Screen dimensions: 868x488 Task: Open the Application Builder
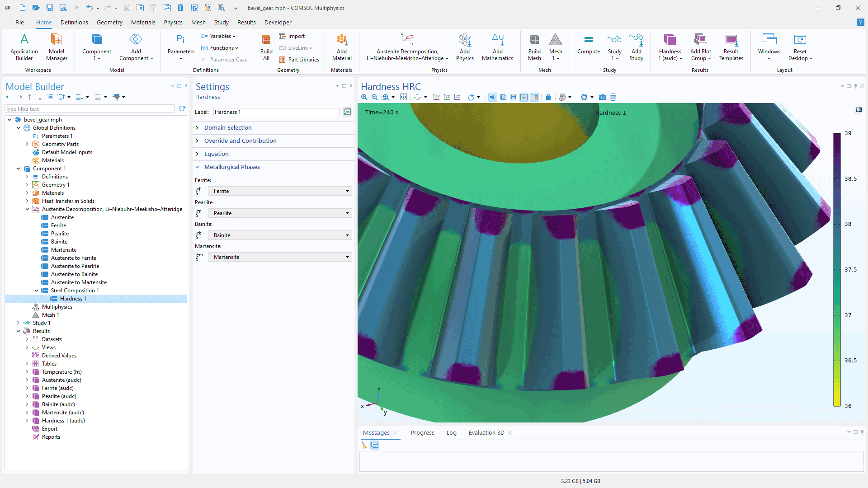click(24, 47)
